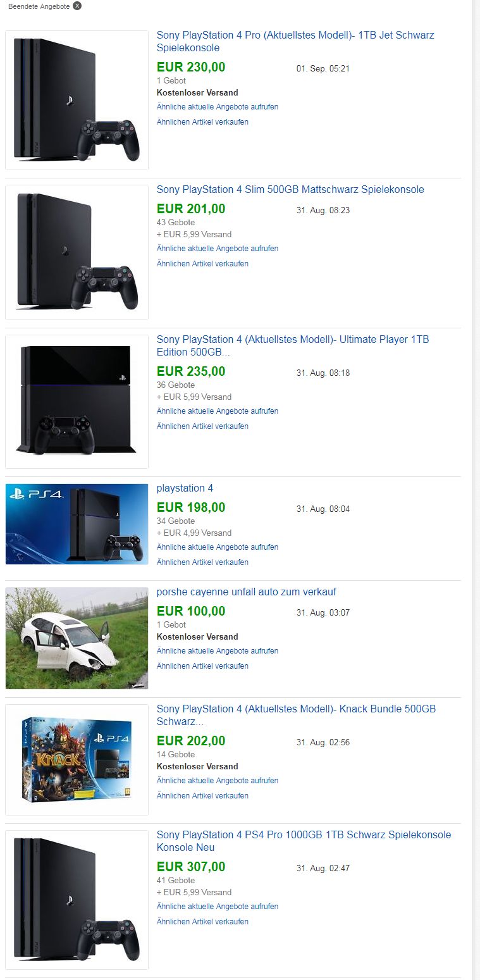Click 'Ähnlichen Artikel verkaufen' under the Porsche listing
This screenshot has width=480, height=980.
pos(202,666)
